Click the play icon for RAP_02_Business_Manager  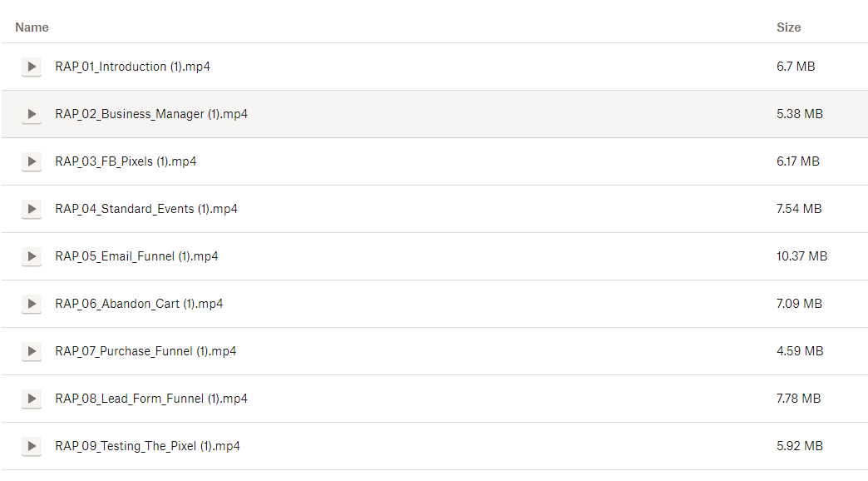(x=32, y=114)
